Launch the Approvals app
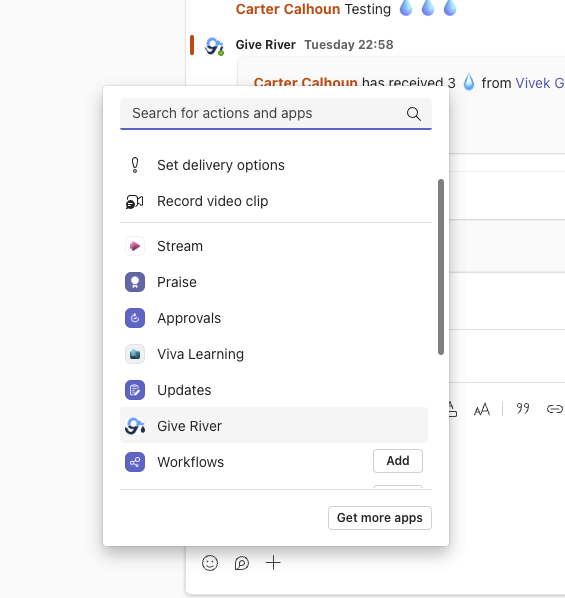 274,318
